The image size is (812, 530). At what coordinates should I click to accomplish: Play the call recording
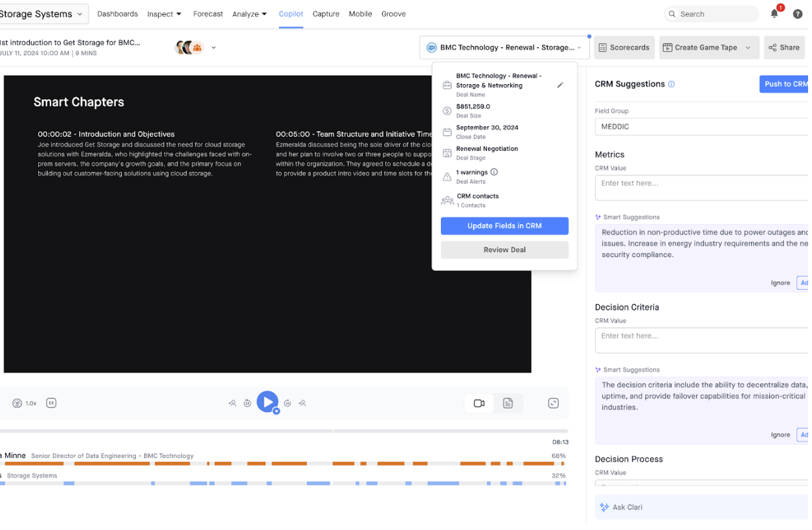pyautogui.click(x=267, y=402)
